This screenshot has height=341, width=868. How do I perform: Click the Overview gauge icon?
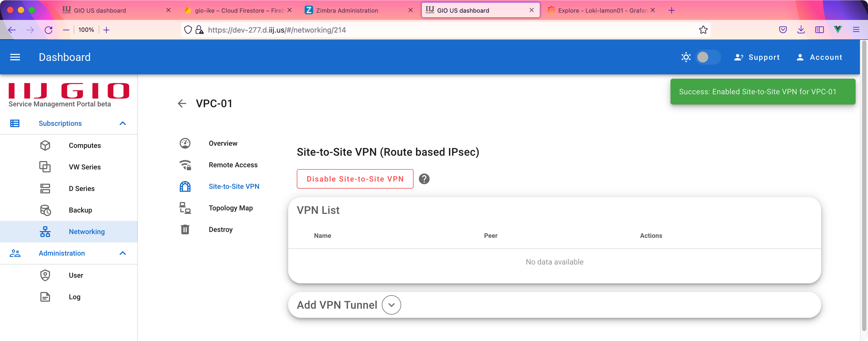(185, 143)
